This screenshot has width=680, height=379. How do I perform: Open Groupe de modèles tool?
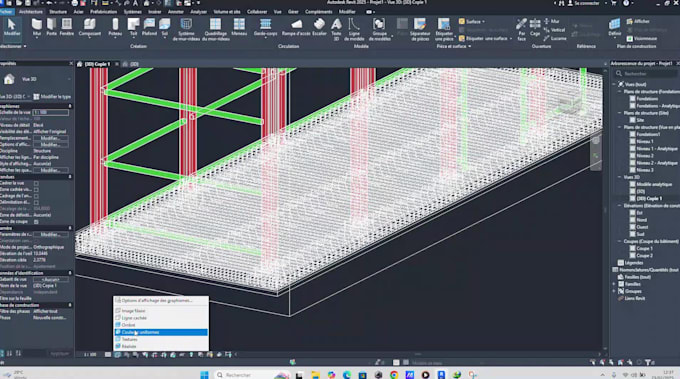[379, 29]
